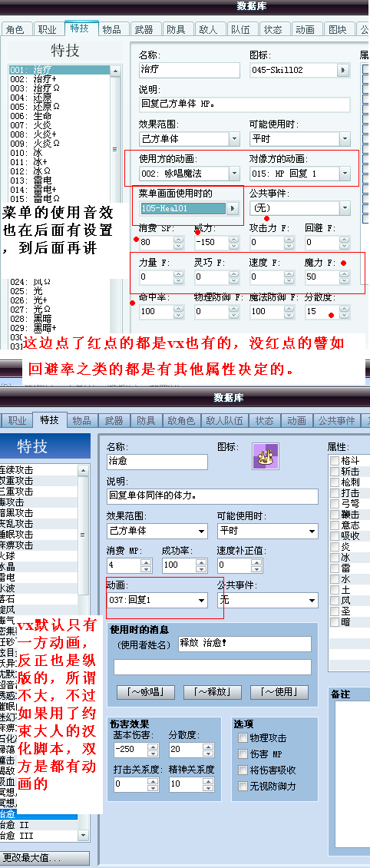Screen dimensions: 370x868
Task: Open 效果范围 dropdown in upper window
Action: coord(234,138)
